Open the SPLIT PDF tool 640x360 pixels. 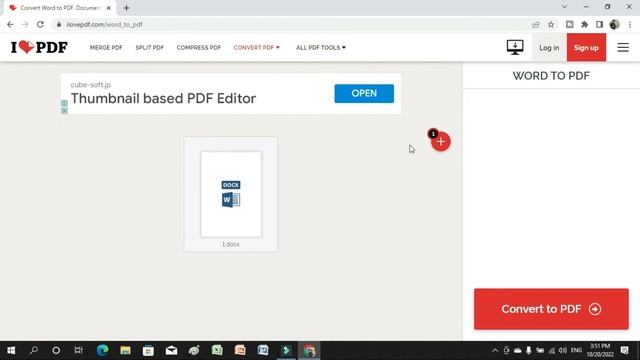coord(149,48)
